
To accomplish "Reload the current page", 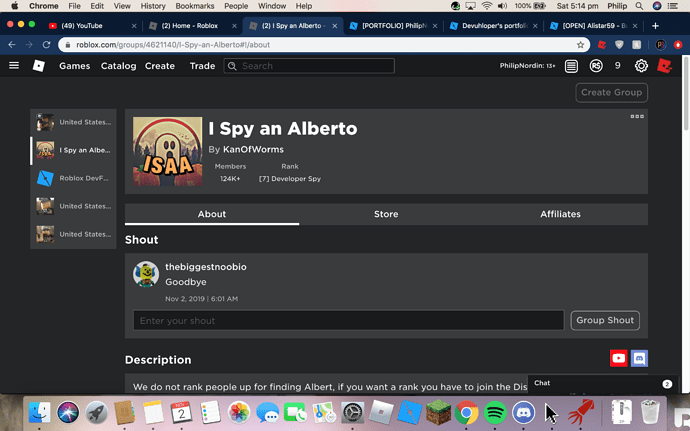I will click(46, 45).
